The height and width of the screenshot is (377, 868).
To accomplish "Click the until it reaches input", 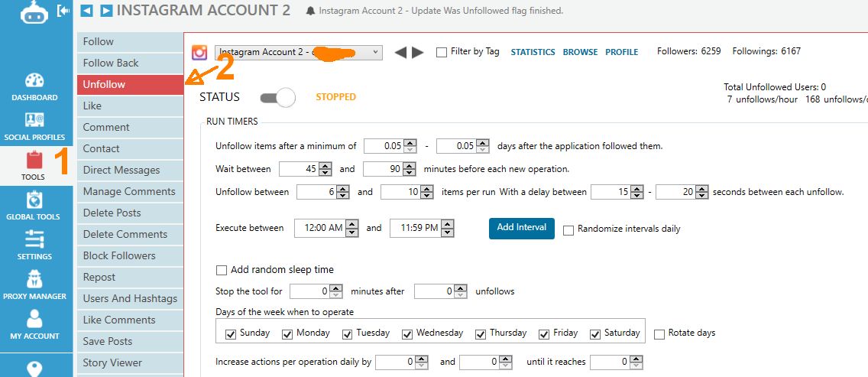I will coord(610,362).
